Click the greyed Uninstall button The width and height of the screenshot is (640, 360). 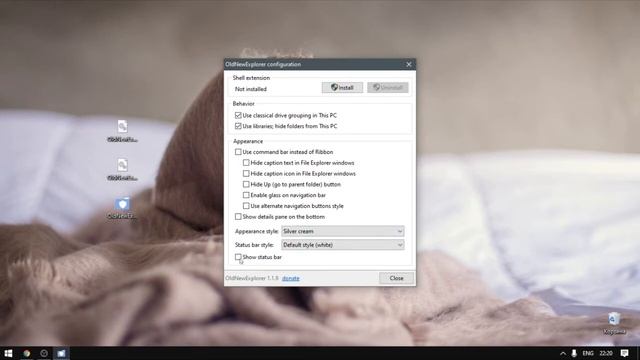[388, 87]
